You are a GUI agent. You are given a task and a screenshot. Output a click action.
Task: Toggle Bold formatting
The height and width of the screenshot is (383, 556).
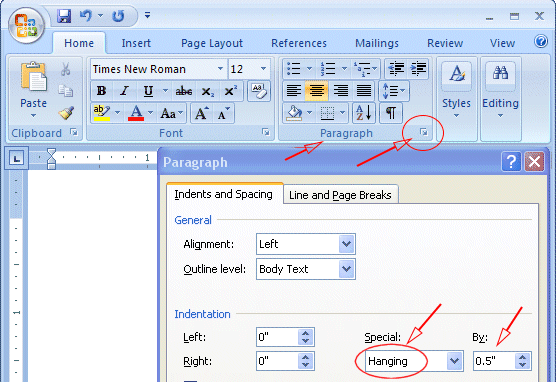(x=102, y=91)
